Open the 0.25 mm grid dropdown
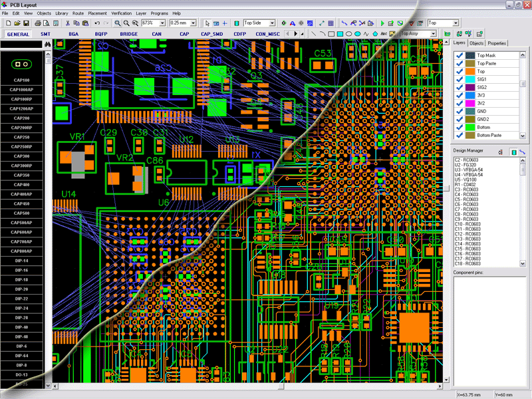This screenshot has width=532, height=399. click(x=193, y=23)
